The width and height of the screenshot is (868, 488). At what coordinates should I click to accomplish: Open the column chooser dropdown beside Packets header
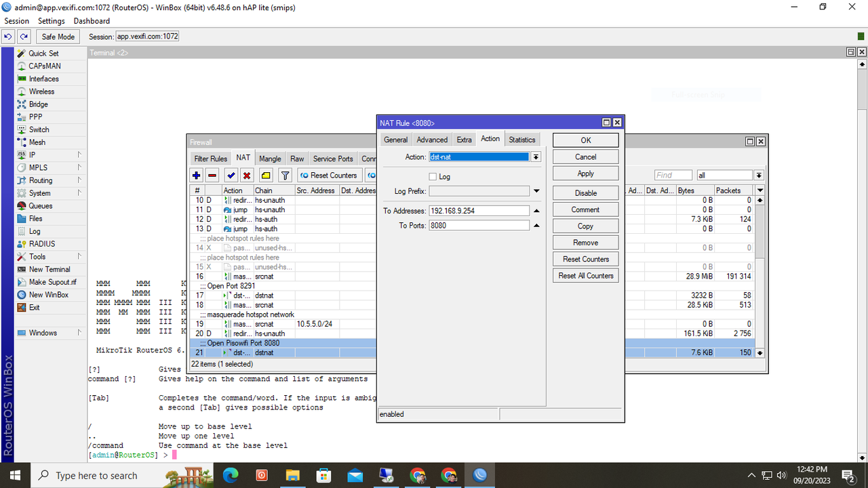click(759, 190)
